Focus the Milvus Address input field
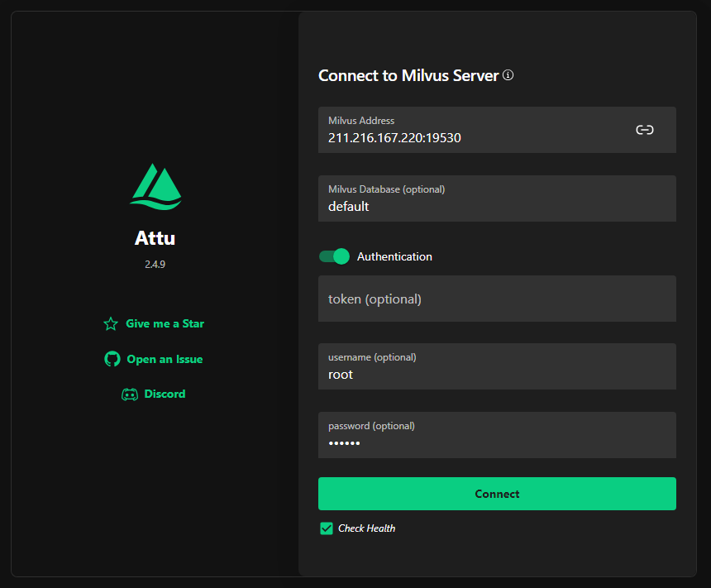 point(497,130)
